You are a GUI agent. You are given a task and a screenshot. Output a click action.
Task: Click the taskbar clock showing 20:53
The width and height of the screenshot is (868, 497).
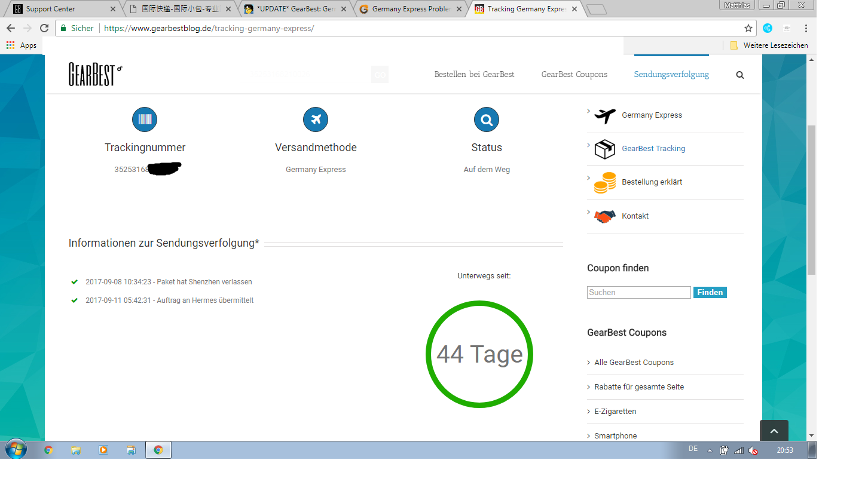point(785,450)
